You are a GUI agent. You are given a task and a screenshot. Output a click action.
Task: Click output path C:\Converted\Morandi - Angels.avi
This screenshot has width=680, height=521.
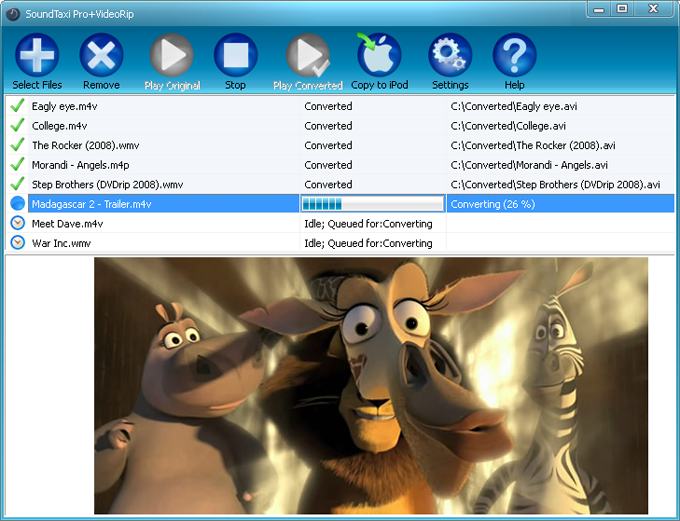[529, 165]
